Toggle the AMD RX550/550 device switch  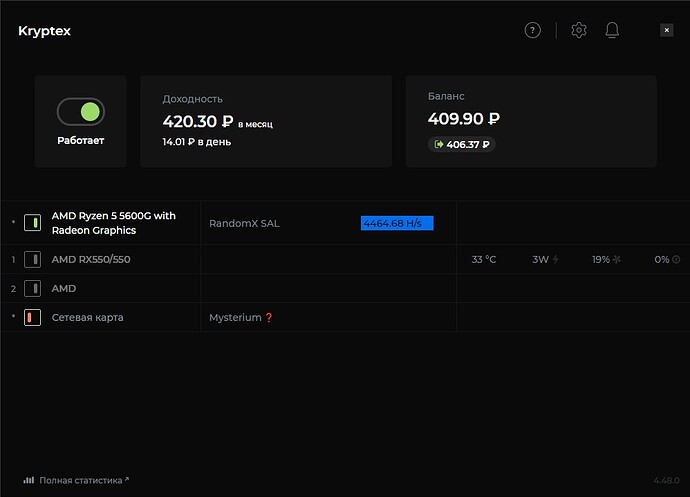coord(33,259)
